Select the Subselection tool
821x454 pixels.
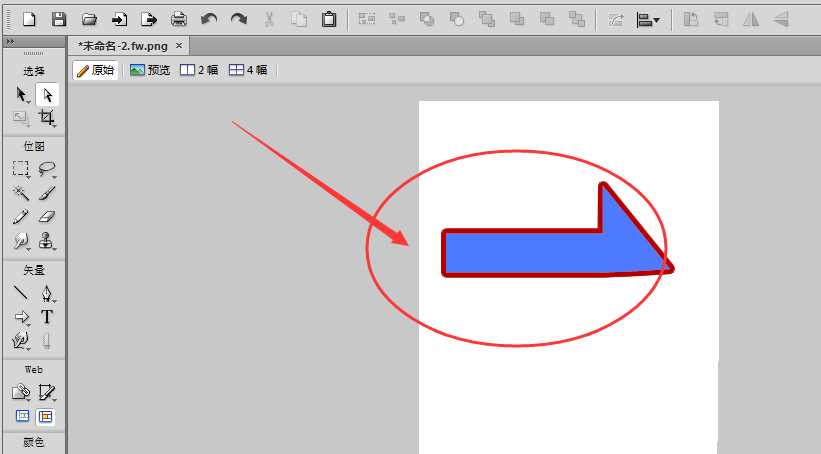click(47, 95)
